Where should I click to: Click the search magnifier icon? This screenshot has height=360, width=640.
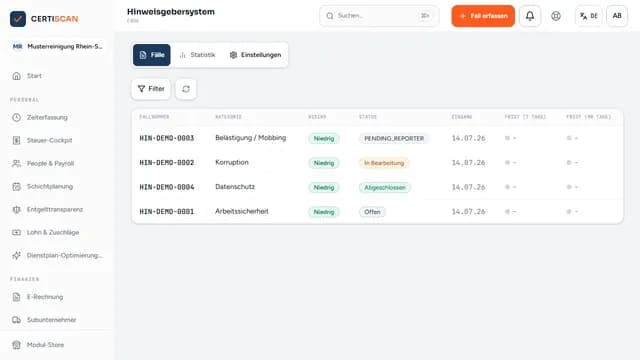click(x=330, y=16)
